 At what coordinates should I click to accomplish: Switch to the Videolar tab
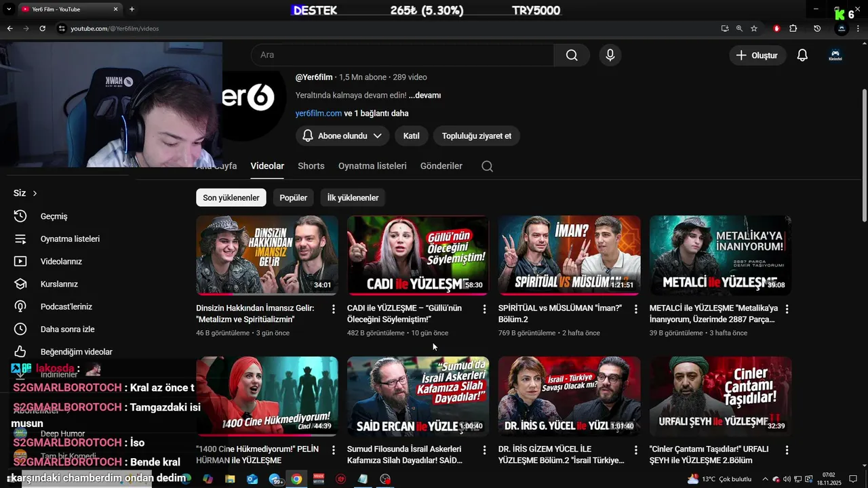(267, 166)
